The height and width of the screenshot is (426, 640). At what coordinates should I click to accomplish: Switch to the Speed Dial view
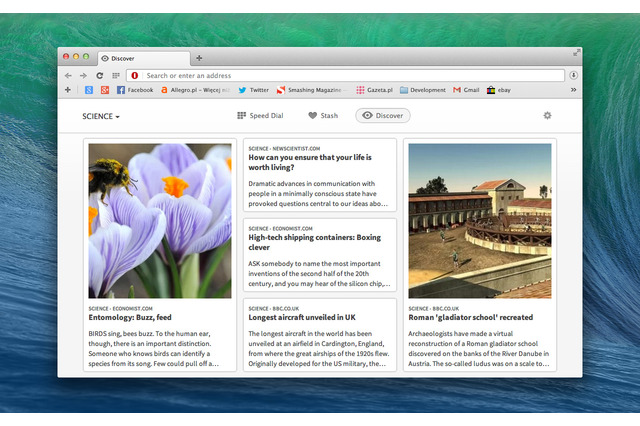[262, 116]
